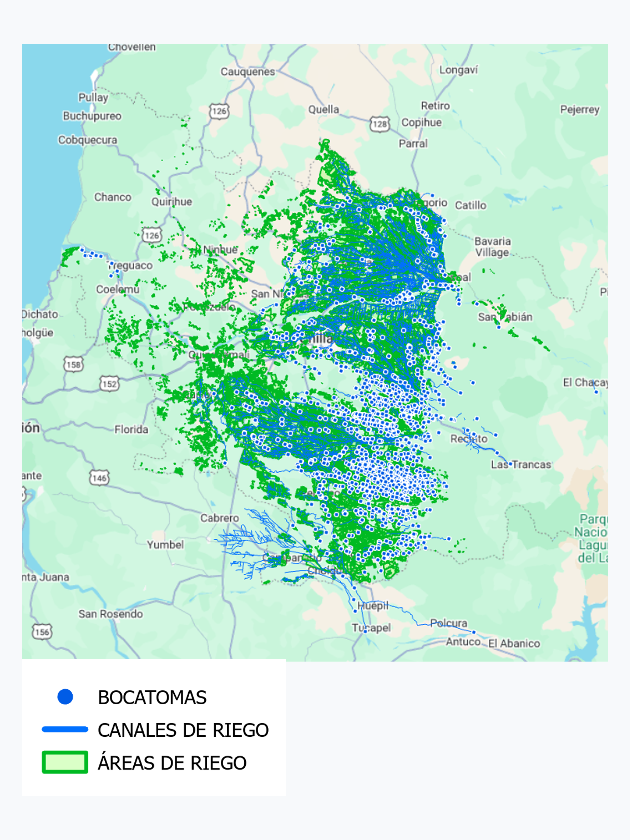The width and height of the screenshot is (630, 840).
Task: Click the blue BOCATOMAS legend dot
Action: point(65,696)
